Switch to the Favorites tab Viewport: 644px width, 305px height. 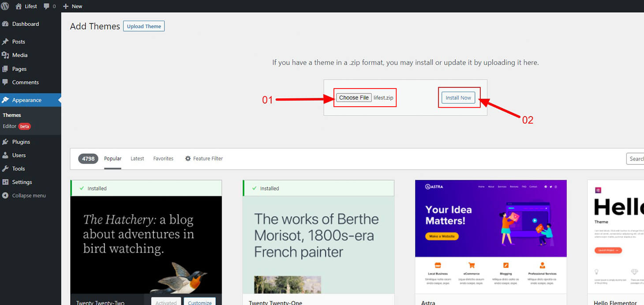163,159
